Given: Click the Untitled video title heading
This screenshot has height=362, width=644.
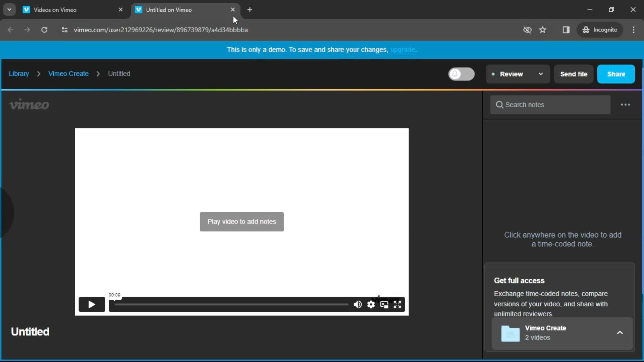Looking at the screenshot, I should tap(30, 331).
